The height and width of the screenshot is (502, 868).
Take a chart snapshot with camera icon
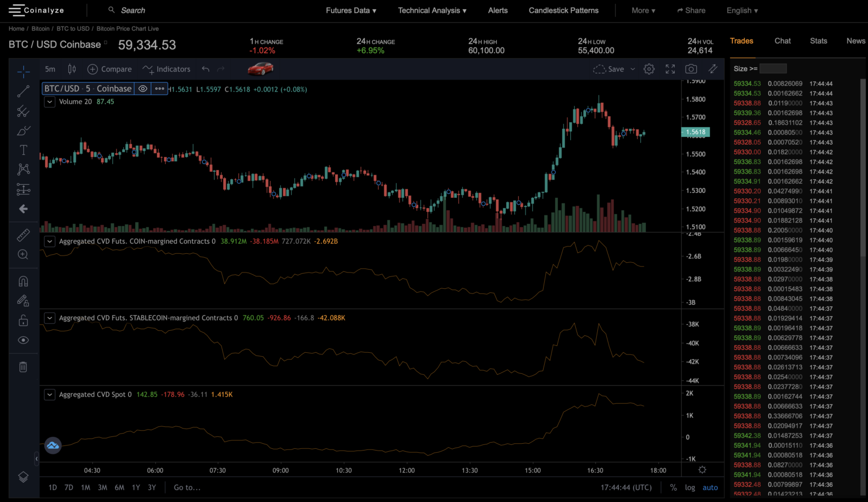click(691, 69)
